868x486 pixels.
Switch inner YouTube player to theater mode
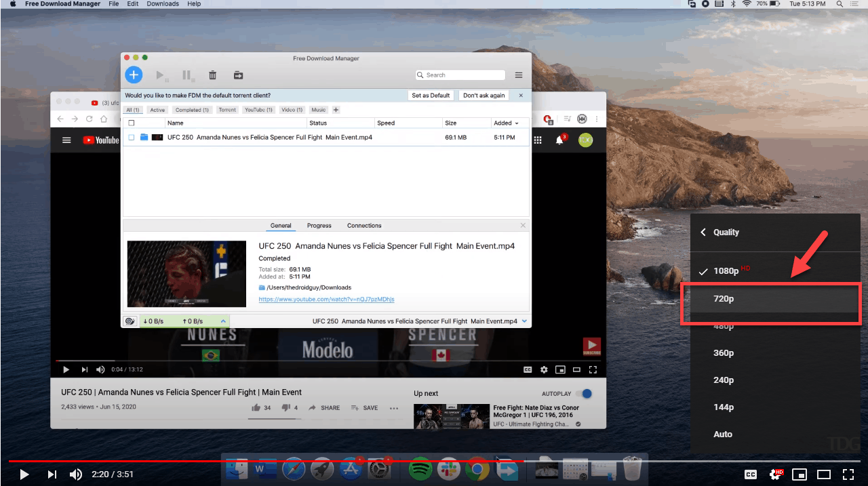[576, 369]
